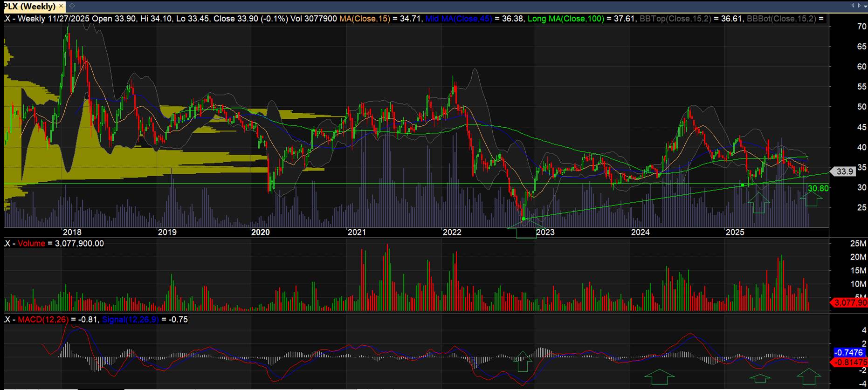
Task: Click the 2019 year label on time axis
Action: pos(167,232)
